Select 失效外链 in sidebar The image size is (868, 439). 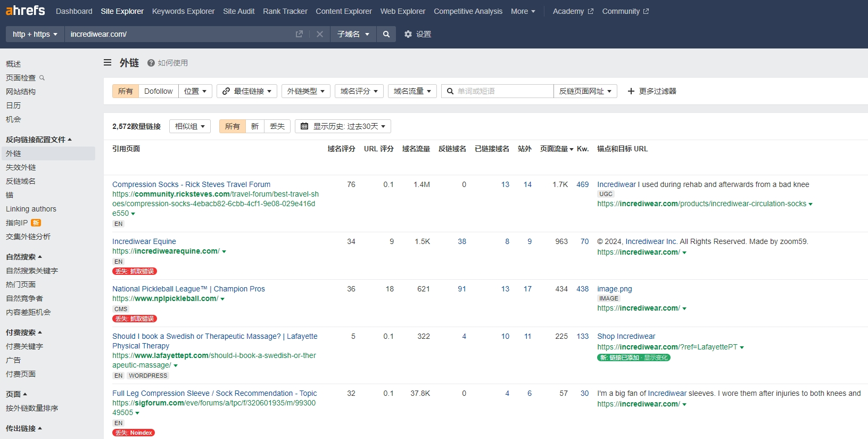coord(21,167)
